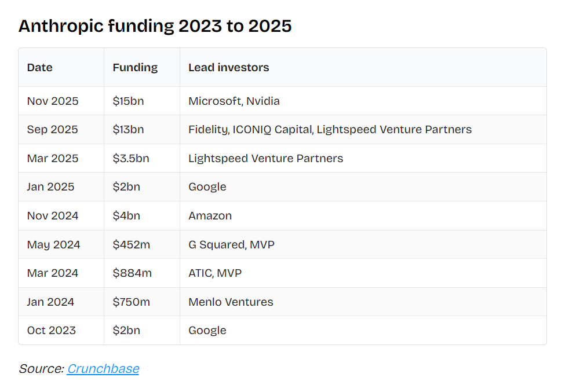Click the ATIC, MVP investors cell
Image resolution: width=569 pixels, height=392 pixels.
click(214, 273)
